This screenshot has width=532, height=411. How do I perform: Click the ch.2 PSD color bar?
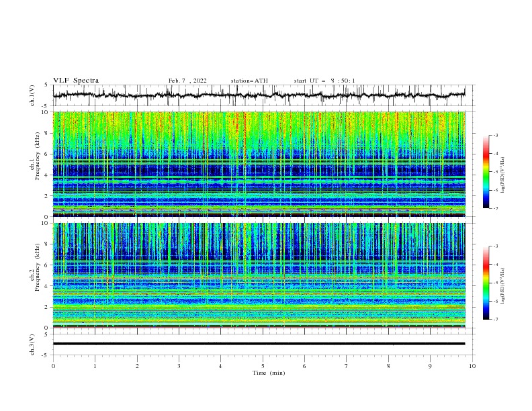pos(486,283)
